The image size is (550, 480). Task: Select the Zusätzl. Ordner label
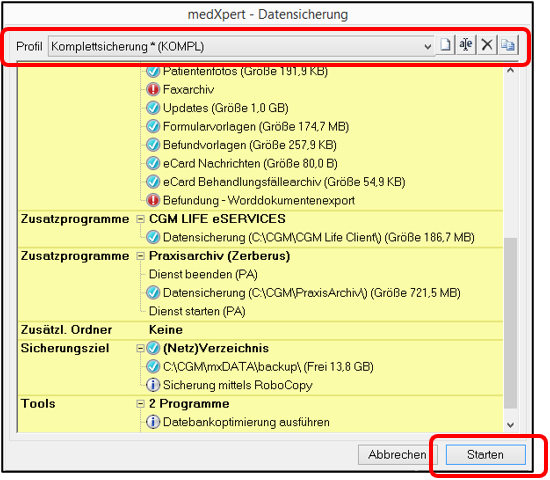tap(66, 330)
